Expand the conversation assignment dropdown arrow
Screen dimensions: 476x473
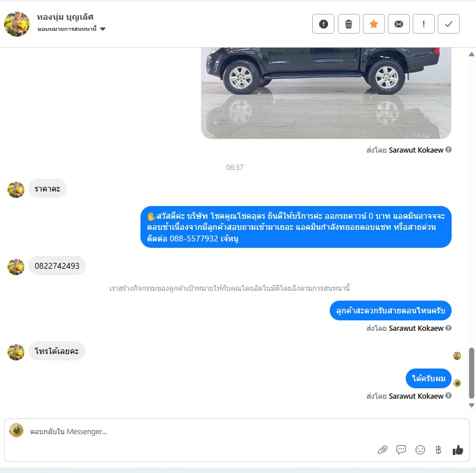pyautogui.click(x=103, y=29)
